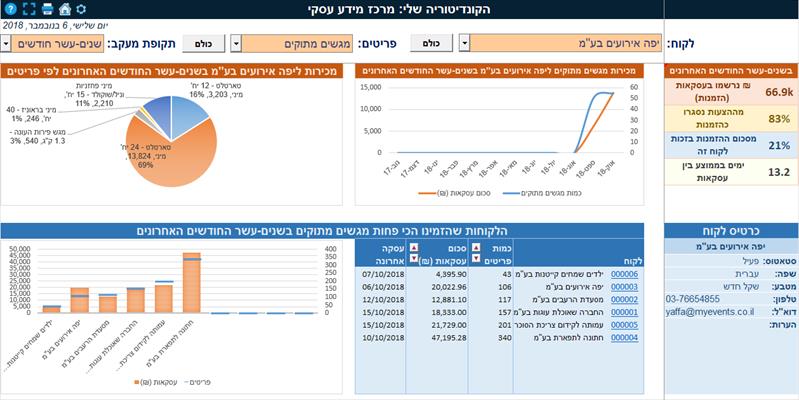Open customer link 000006
This screenshot has width=799, height=400.
[x=624, y=274]
